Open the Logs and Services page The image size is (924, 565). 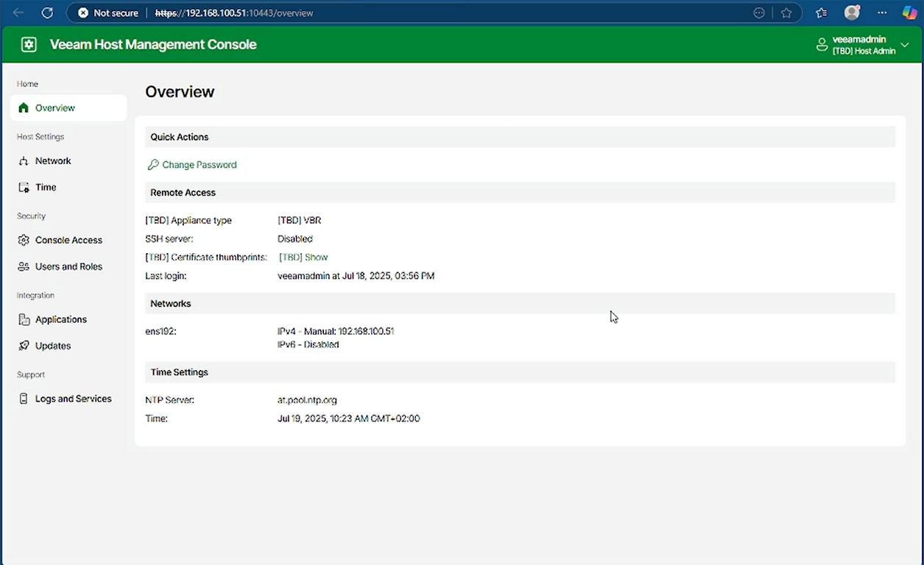point(73,399)
